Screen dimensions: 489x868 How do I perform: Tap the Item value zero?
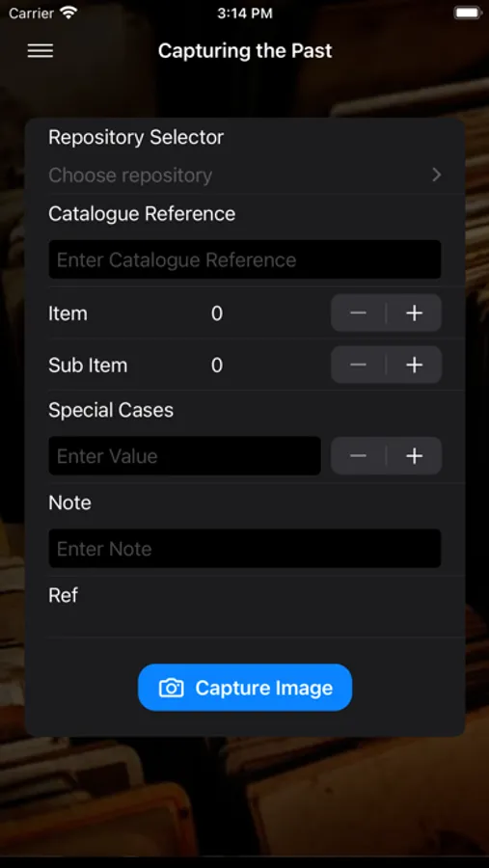pyautogui.click(x=217, y=313)
